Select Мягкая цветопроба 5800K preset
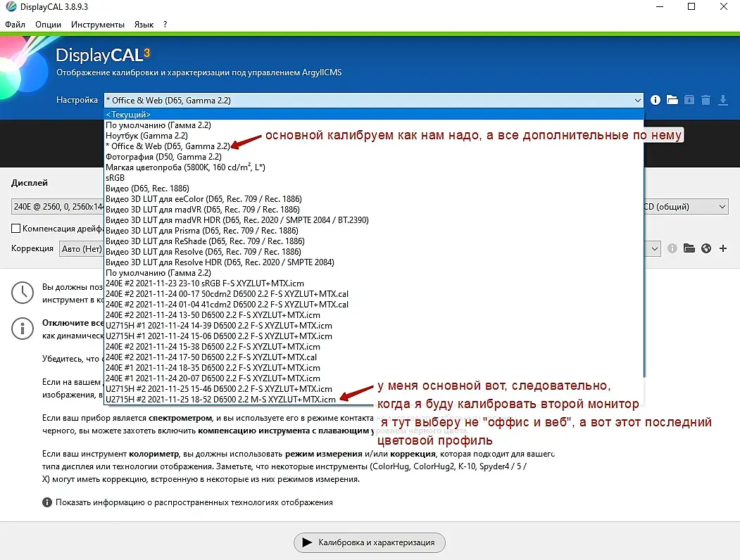Image resolution: width=740 pixels, height=560 pixels. [374, 167]
